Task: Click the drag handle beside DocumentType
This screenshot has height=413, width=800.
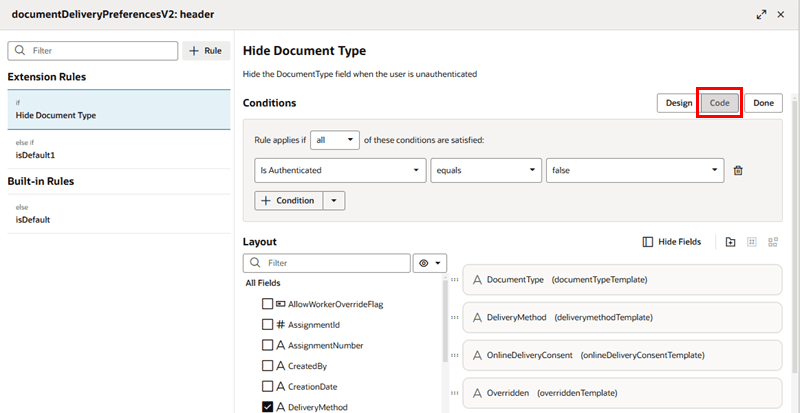Action: coord(455,280)
